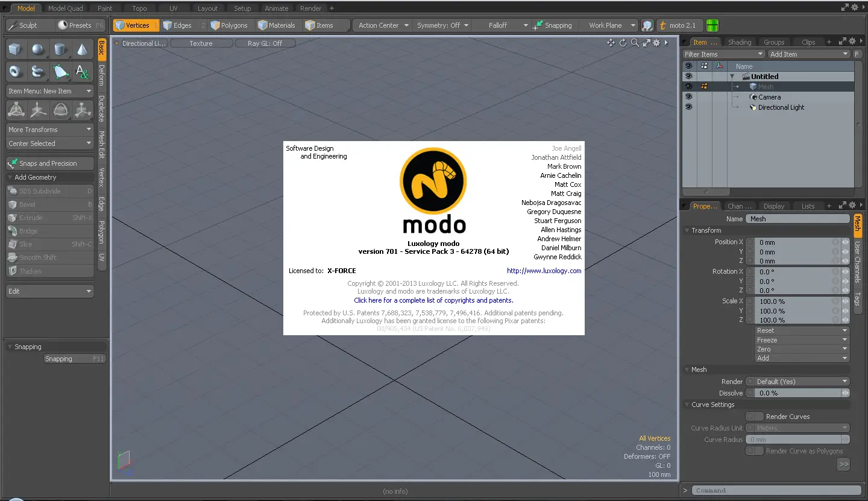The image size is (868, 501).
Task: Toggle visibility of Untitled scene
Action: click(689, 77)
